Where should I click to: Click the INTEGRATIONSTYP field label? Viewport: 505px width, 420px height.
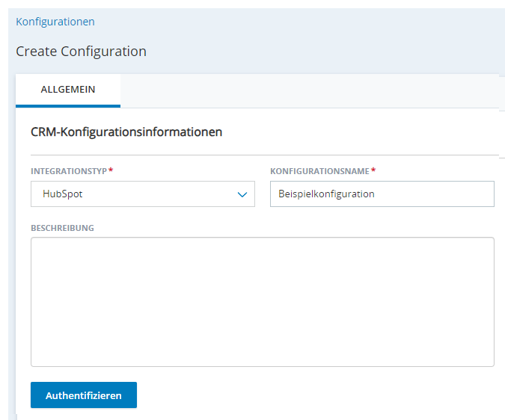(69, 171)
